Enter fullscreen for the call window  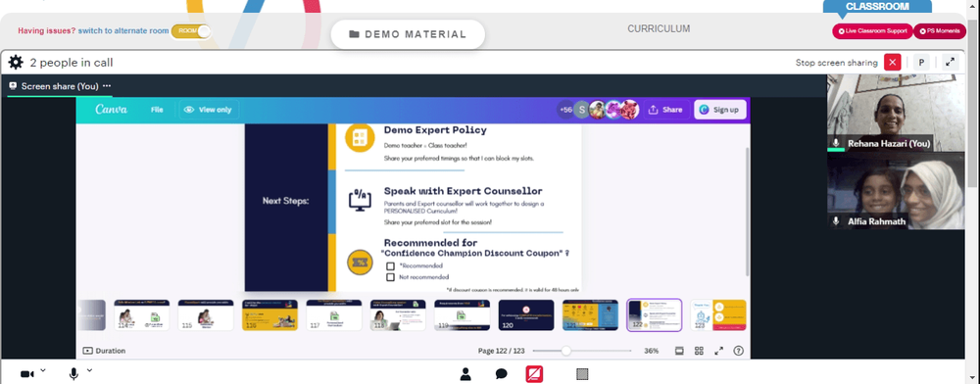950,63
